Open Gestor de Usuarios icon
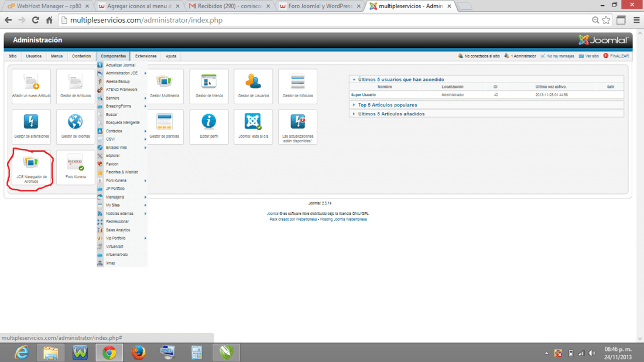The width and height of the screenshot is (644, 362). pos(254,86)
